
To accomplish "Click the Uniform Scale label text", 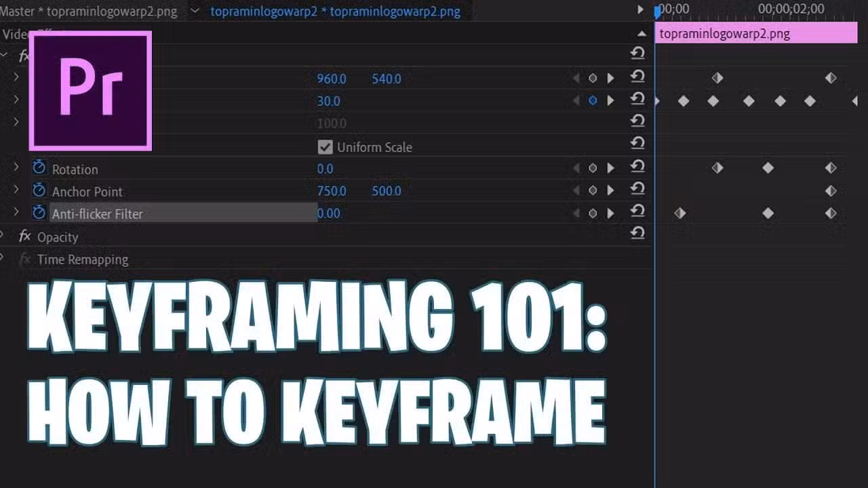I will pyautogui.click(x=374, y=147).
